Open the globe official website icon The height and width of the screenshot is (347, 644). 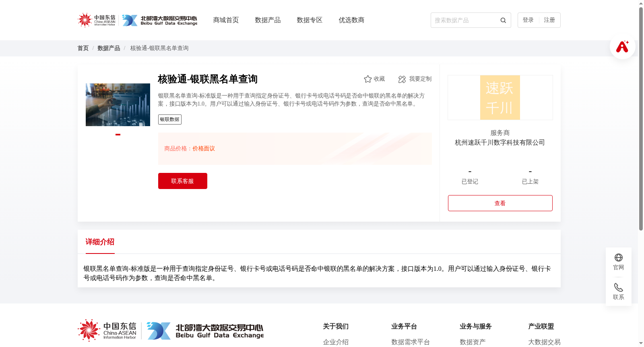pos(619,258)
